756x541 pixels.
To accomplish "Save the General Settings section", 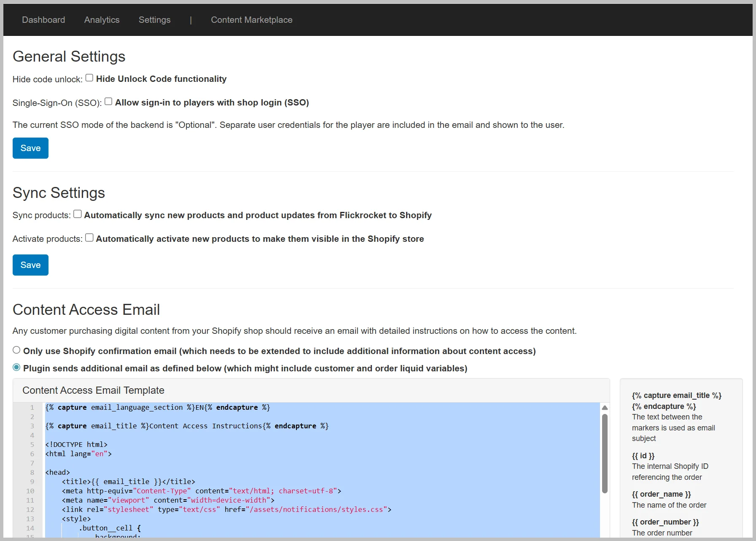I will [30, 148].
